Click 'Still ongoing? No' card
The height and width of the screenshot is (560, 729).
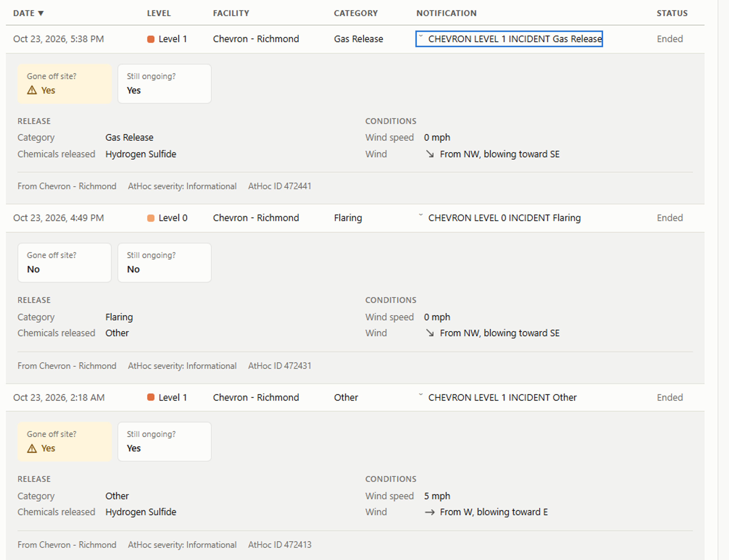pyautogui.click(x=164, y=263)
